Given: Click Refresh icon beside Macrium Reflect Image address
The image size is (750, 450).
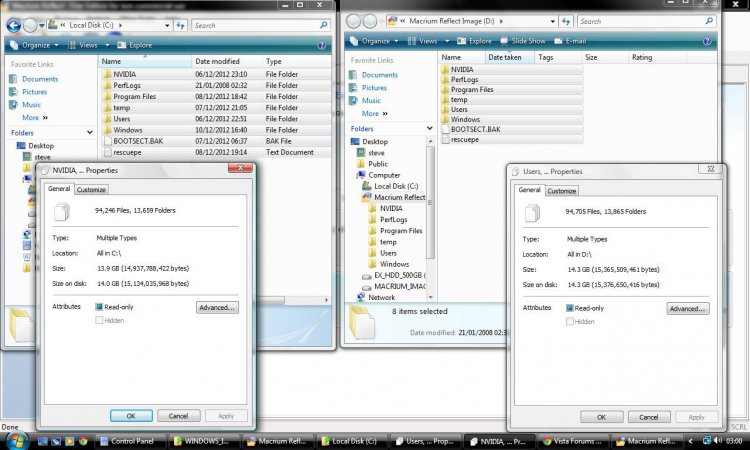Looking at the screenshot, I should pos(566,21).
